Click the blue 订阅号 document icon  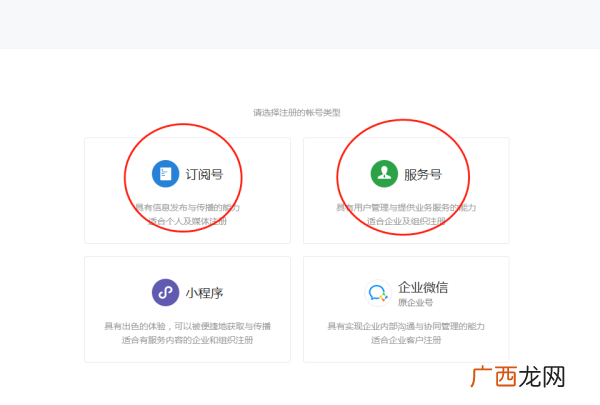(x=165, y=174)
